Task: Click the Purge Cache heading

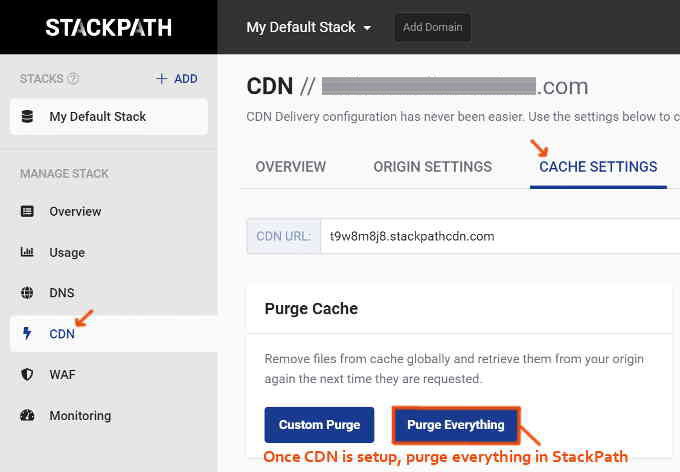Action: pos(311,308)
